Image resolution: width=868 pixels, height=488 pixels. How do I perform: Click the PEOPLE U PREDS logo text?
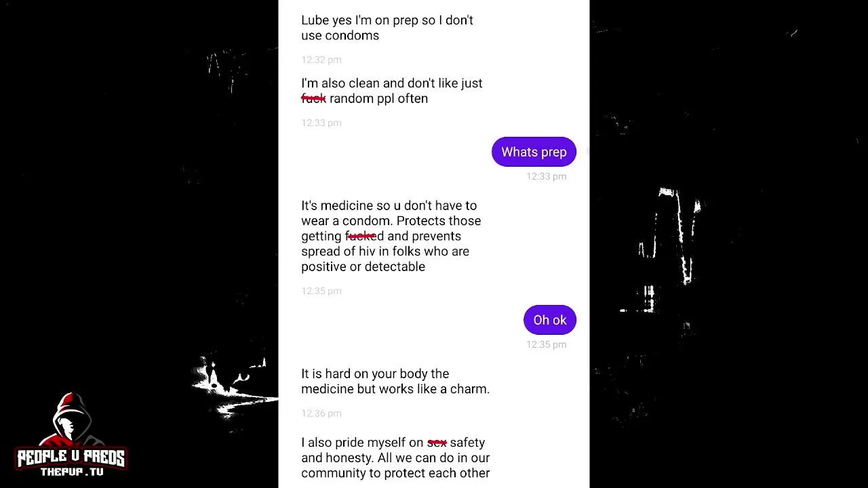[71, 458]
